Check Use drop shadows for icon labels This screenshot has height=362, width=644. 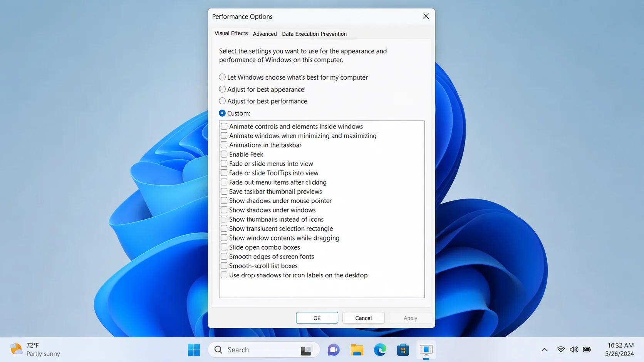point(224,275)
